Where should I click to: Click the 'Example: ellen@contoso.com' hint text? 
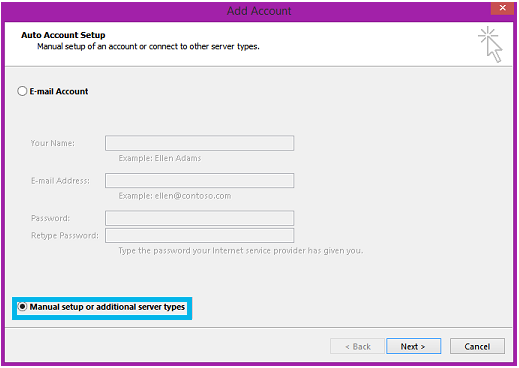pyautogui.click(x=175, y=196)
